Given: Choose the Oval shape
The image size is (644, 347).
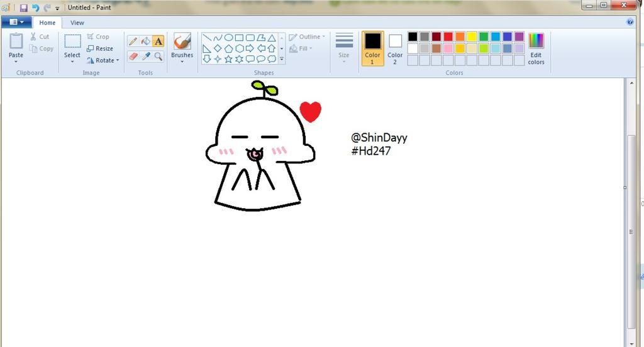Looking at the screenshot, I should click(x=228, y=38).
